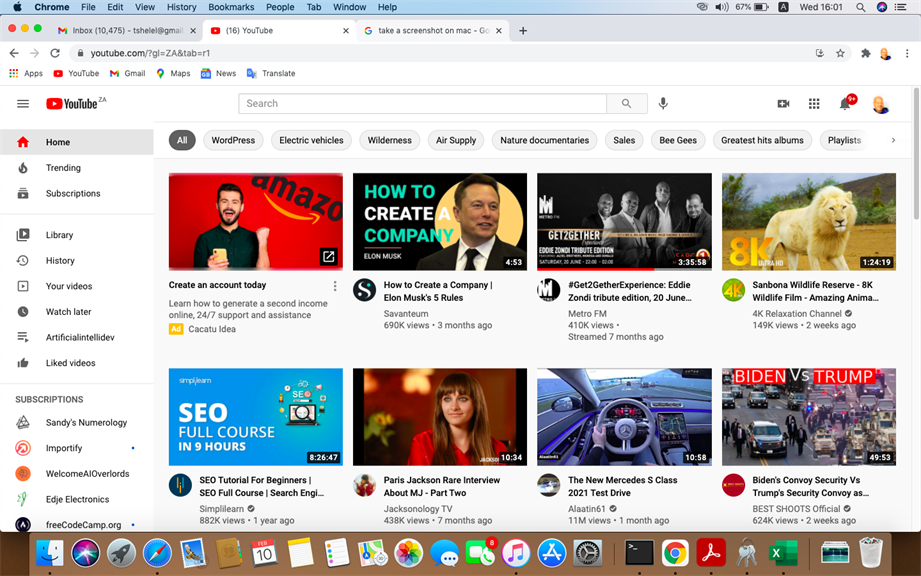
Task: Open the Bookmarks menu in menu bar
Action: coord(231,7)
